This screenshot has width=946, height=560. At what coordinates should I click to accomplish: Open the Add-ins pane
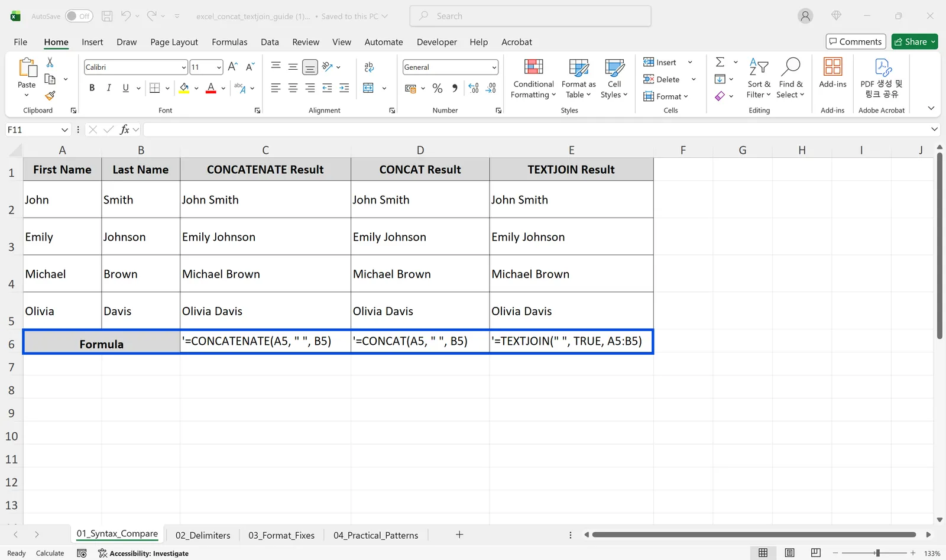(832, 74)
